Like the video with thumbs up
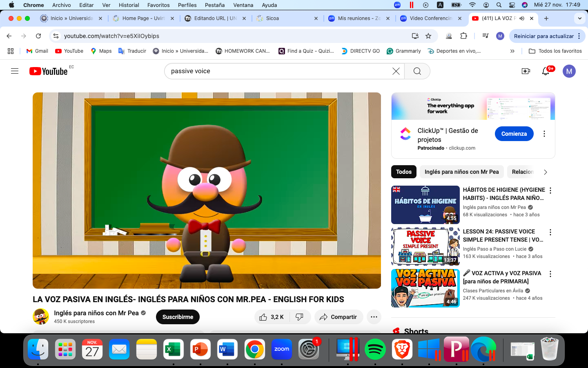588x368 pixels. click(x=272, y=317)
